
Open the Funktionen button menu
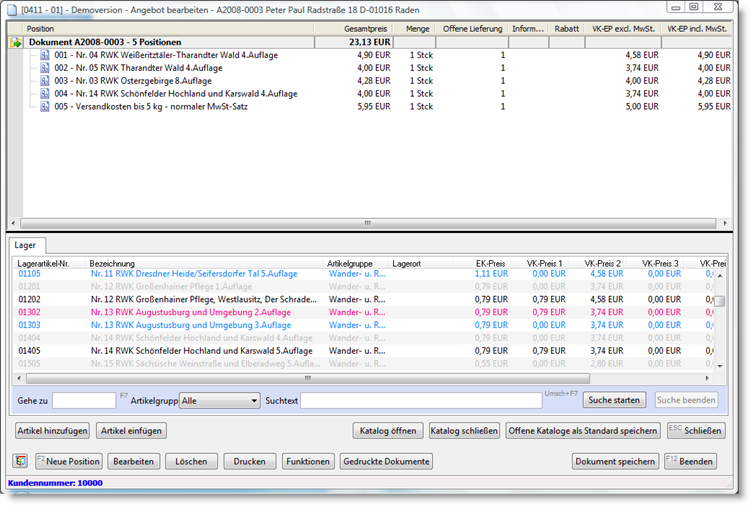tap(306, 462)
